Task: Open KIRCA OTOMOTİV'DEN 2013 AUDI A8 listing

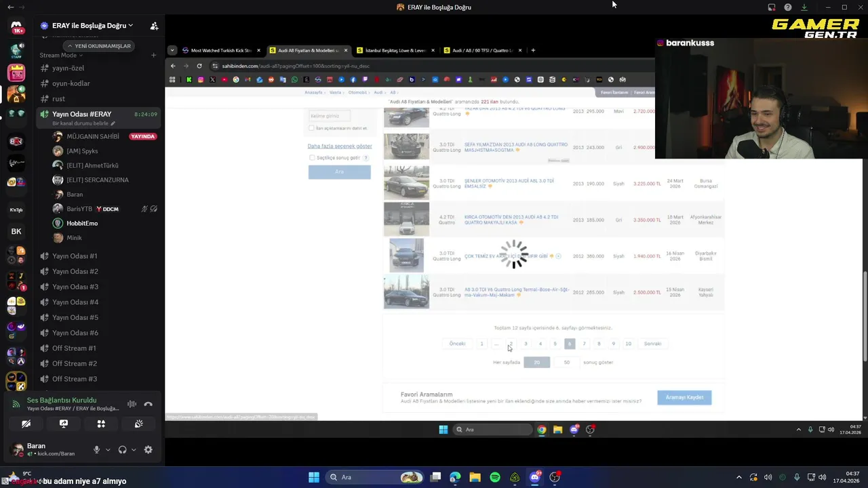Action: point(511,220)
